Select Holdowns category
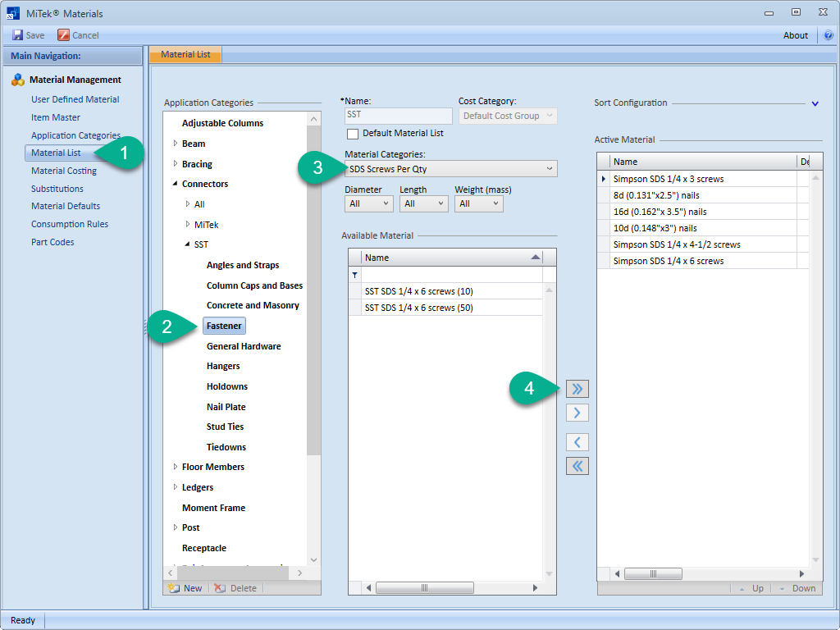840x630 pixels. pyautogui.click(x=227, y=387)
